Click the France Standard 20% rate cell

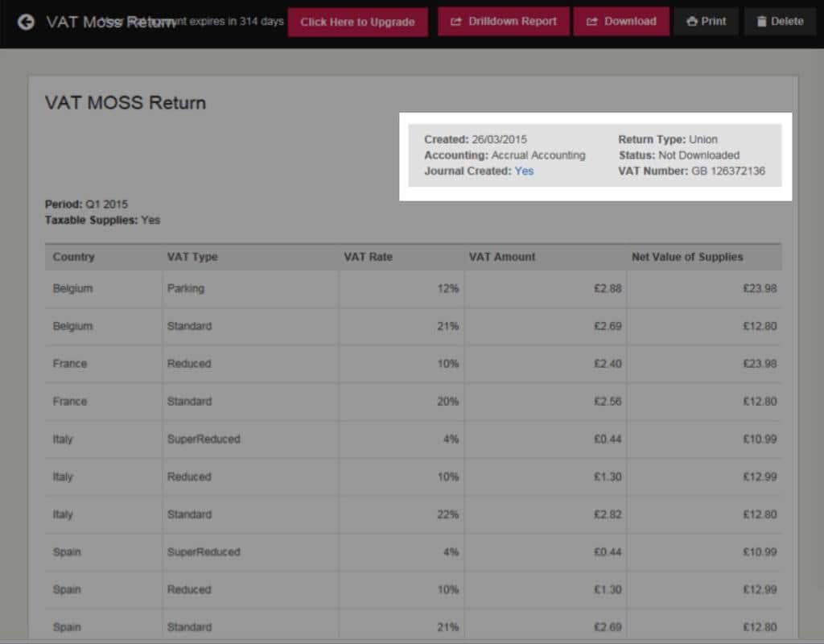[447, 401]
